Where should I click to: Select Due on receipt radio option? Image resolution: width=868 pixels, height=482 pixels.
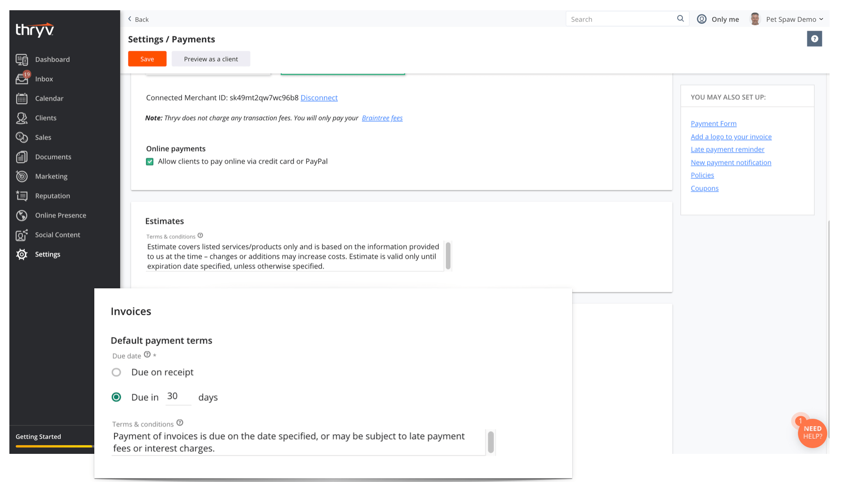116,372
